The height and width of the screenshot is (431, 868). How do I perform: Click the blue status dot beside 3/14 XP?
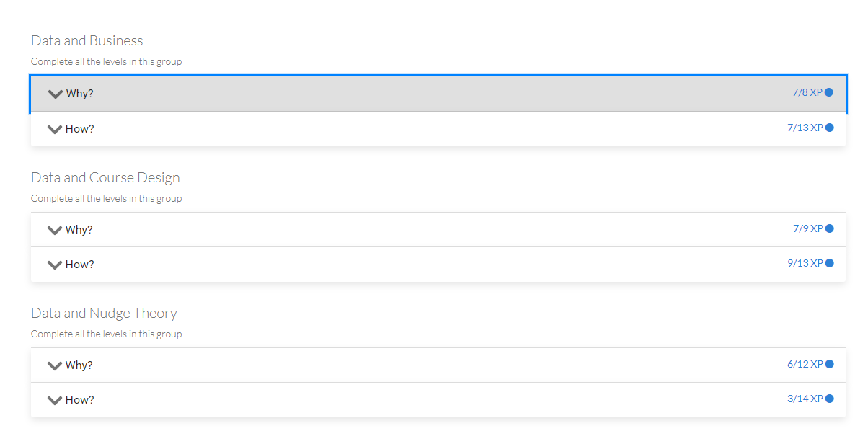[830, 399]
